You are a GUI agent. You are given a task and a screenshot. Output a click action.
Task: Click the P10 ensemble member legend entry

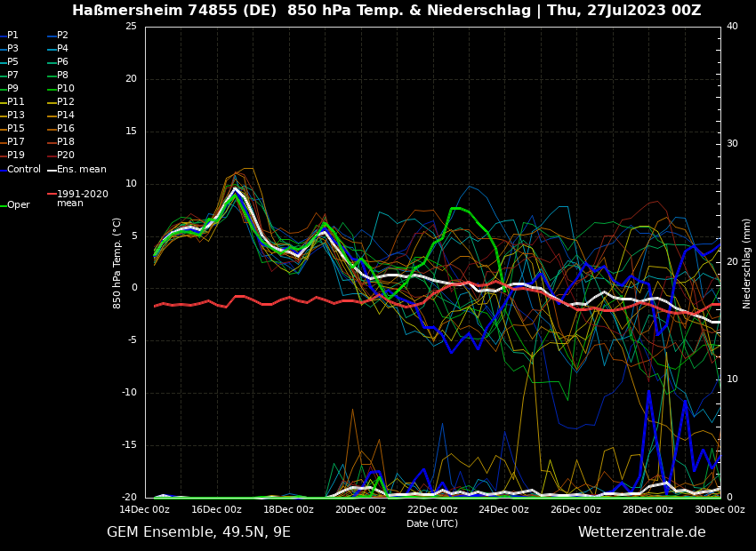[65, 89]
